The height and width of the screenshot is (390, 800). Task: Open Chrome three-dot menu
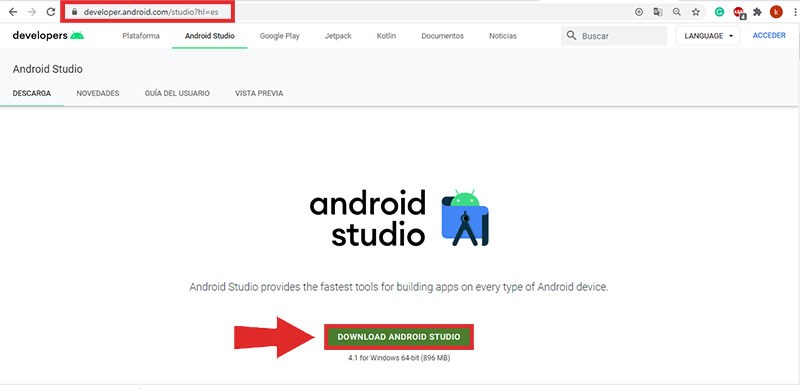[794, 12]
